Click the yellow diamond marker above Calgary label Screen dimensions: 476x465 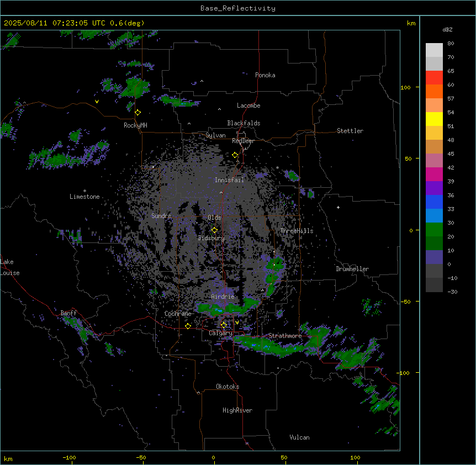tap(224, 325)
